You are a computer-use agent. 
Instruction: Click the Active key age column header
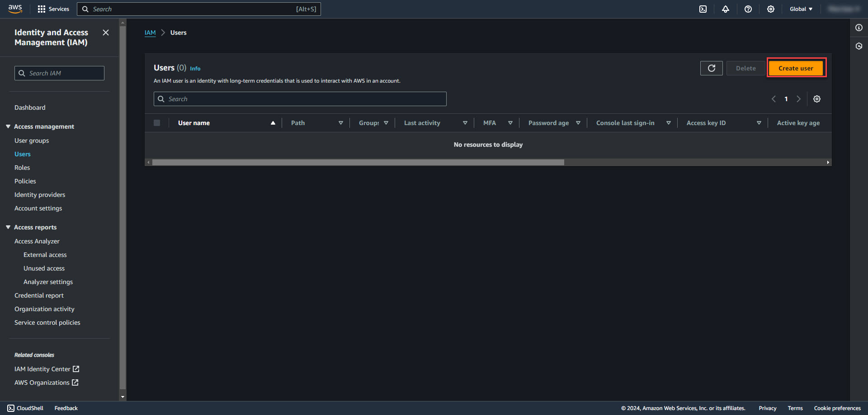click(798, 123)
